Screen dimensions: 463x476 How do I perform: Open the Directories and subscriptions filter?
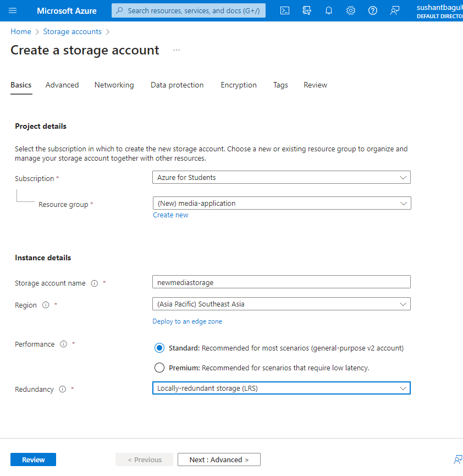coord(307,10)
